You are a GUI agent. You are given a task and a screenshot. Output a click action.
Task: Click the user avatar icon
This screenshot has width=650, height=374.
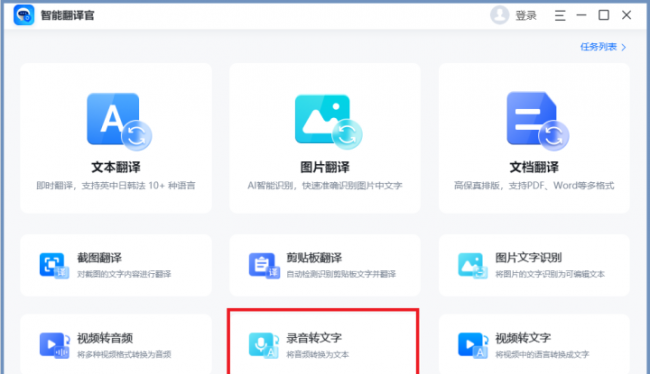[500, 15]
